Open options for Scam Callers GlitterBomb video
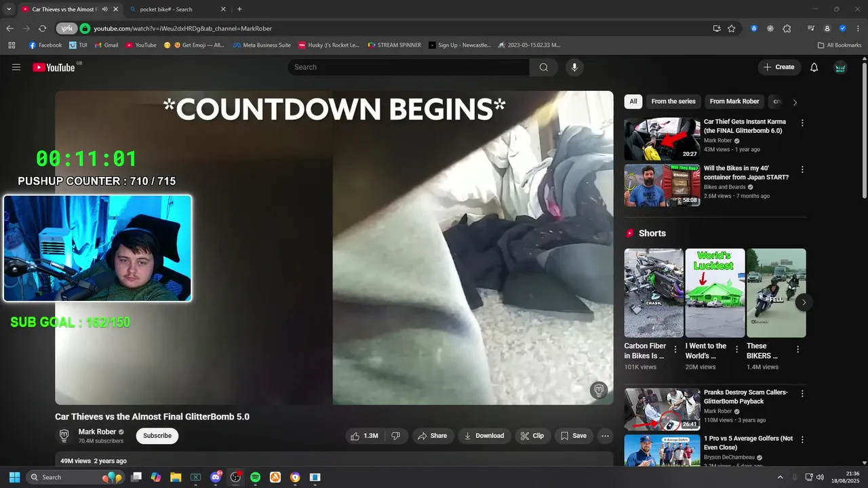The height and width of the screenshot is (488, 868). 802,394
